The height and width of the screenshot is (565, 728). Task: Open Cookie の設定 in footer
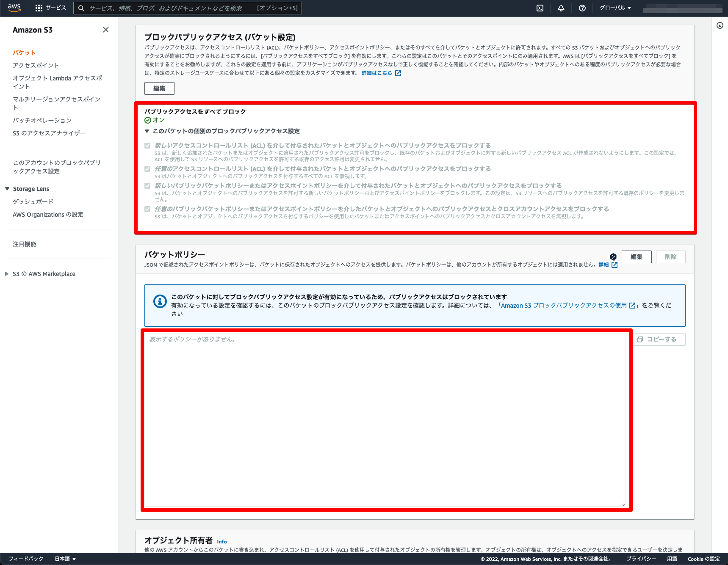[x=704, y=559]
